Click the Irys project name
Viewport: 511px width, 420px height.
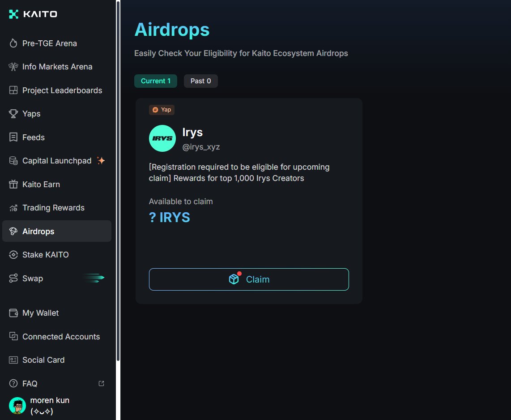pos(192,132)
